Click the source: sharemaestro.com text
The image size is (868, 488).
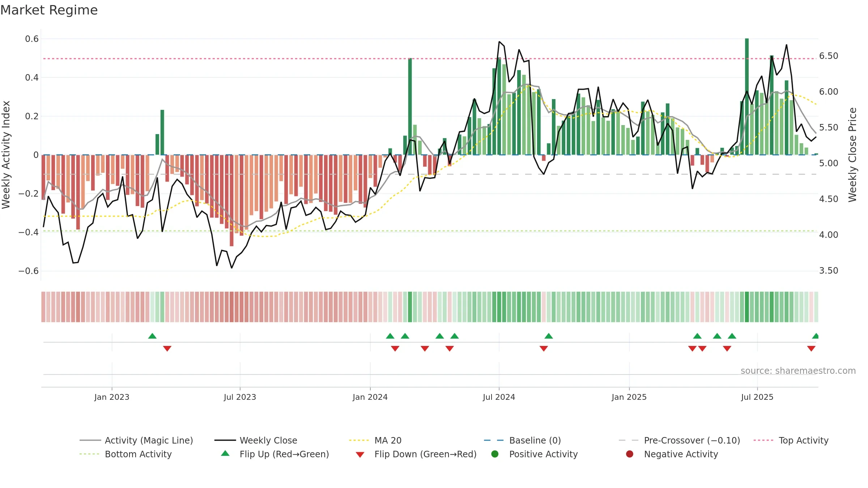click(x=798, y=371)
